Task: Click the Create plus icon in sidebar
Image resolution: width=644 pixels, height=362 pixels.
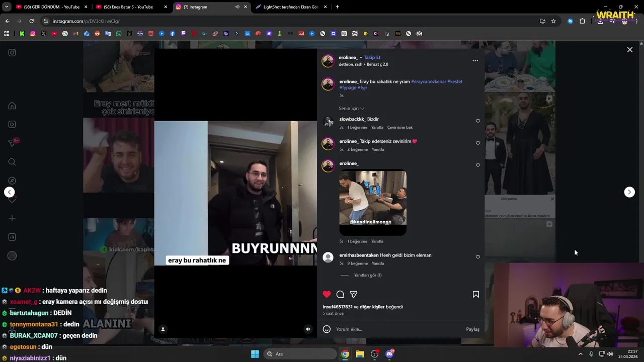Action: coord(12,218)
